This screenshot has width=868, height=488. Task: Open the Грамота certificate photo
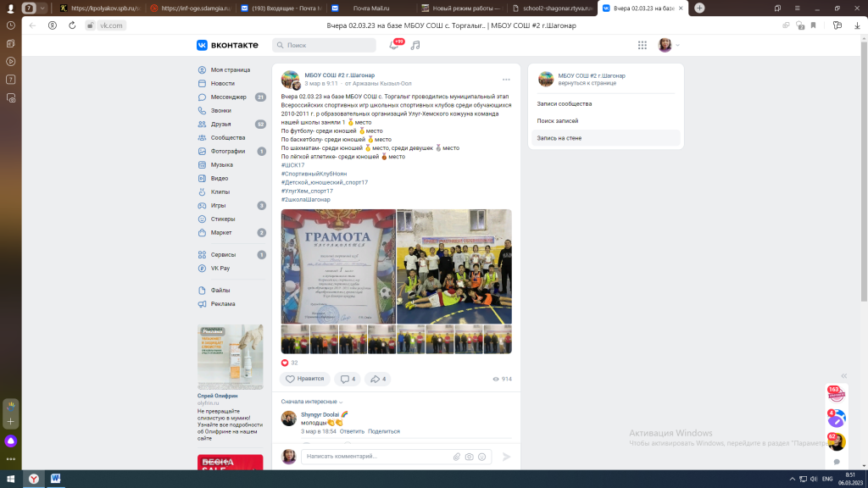(x=338, y=266)
